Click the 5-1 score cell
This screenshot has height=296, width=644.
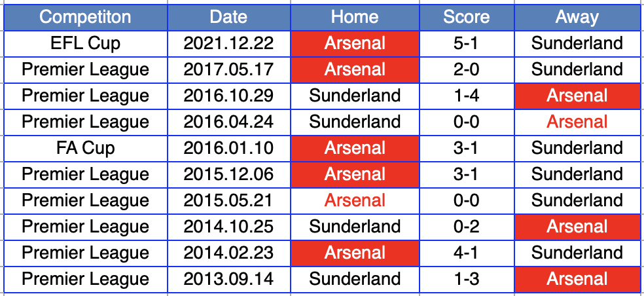point(466,43)
